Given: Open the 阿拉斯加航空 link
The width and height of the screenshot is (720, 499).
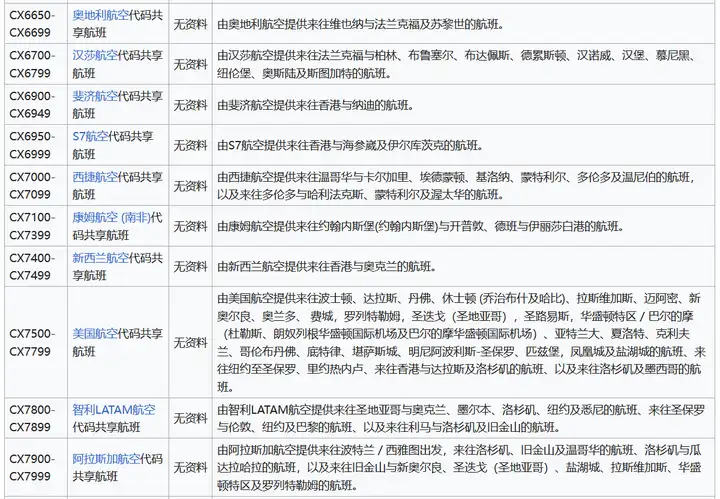Looking at the screenshot, I should click(106, 459).
